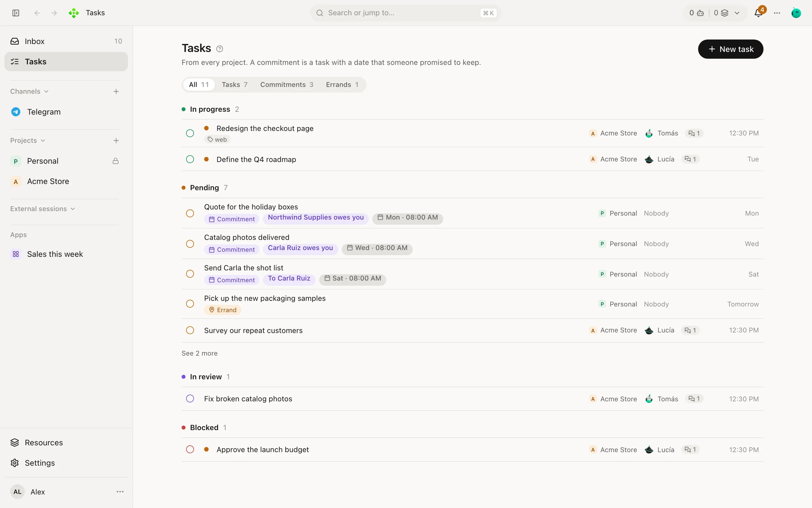
Task: Click the lock icon on the Personal project
Action: pyautogui.click(x=115, y=161)
